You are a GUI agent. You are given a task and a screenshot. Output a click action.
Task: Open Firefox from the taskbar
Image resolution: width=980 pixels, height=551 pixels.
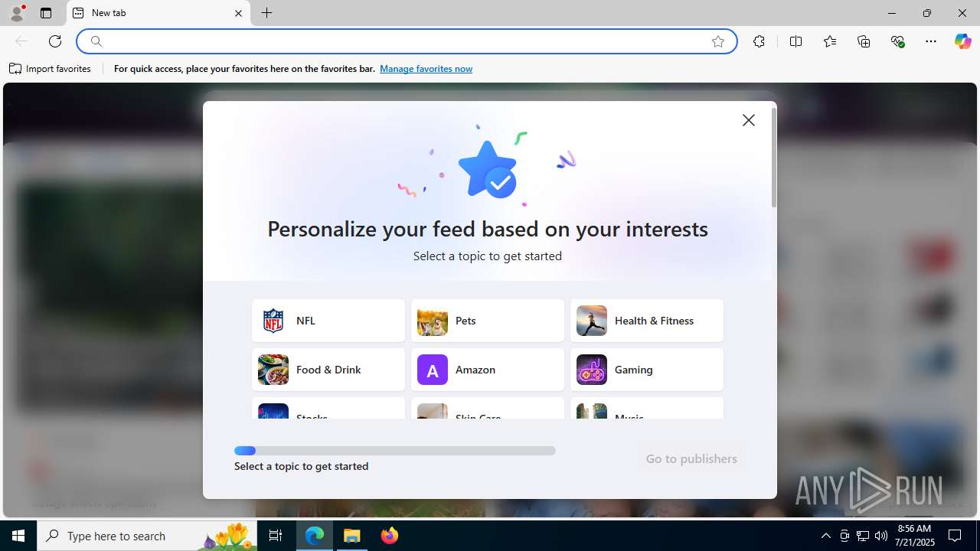[390, 536]
